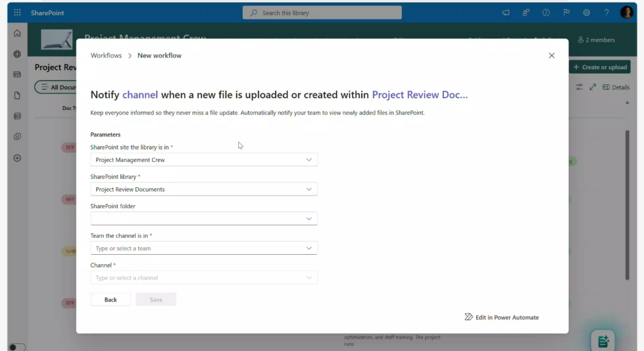Open the Settings gear icon
The height and width of the screenshot is (351, 644).
click(587, 13)
